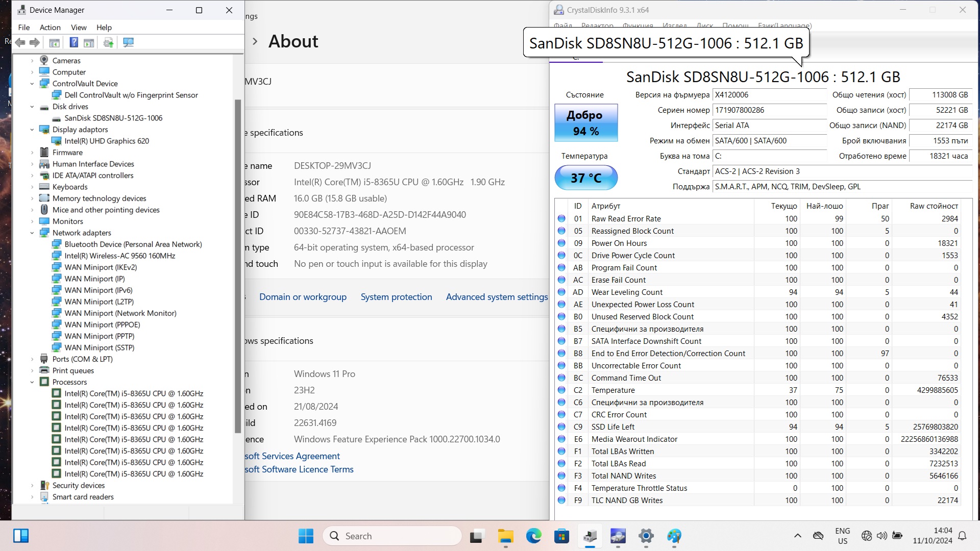
Task: Expand the Monitors node in device tree
Action: tap(32, 221)
